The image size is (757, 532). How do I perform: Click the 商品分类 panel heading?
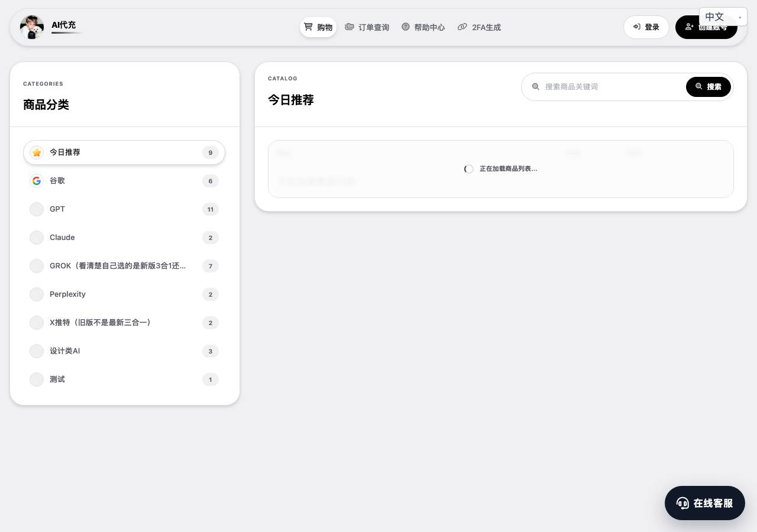(x=46, y=105)
